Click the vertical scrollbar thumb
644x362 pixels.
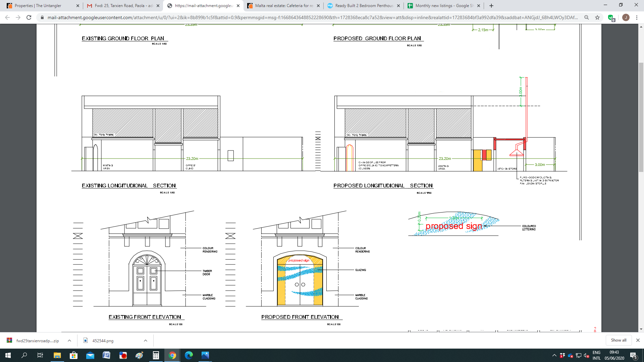coord(641,117)
